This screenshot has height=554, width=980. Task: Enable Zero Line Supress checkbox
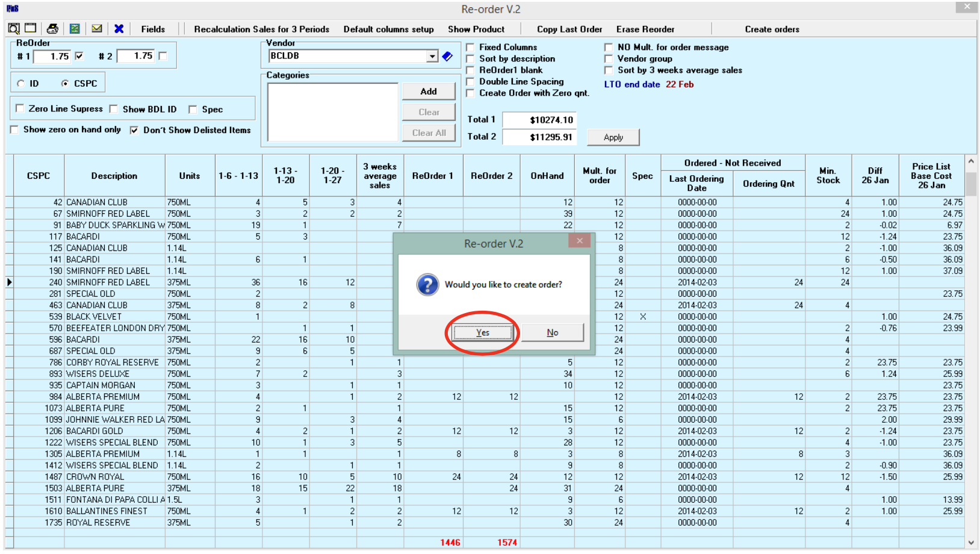tap(20, 108)
